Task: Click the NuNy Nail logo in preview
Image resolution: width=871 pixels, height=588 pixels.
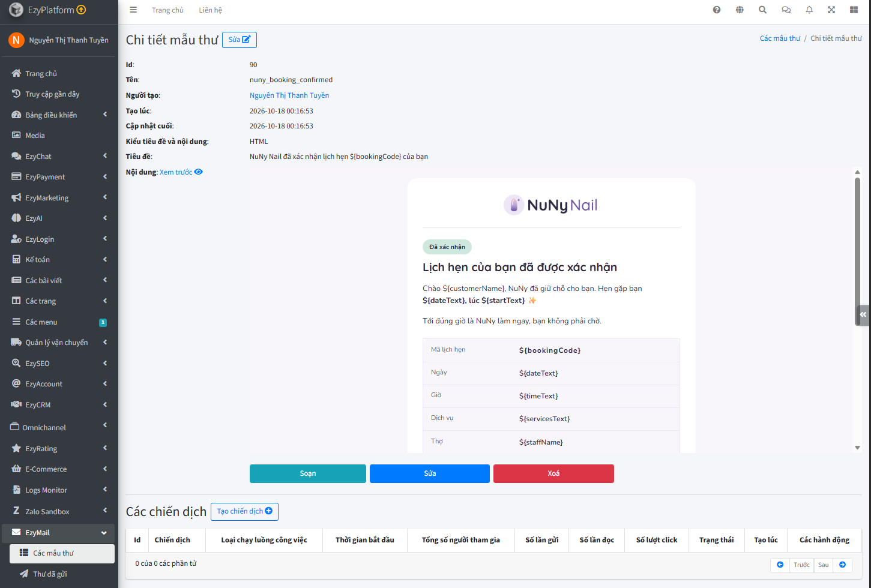Action: click(x=550, y=205)
